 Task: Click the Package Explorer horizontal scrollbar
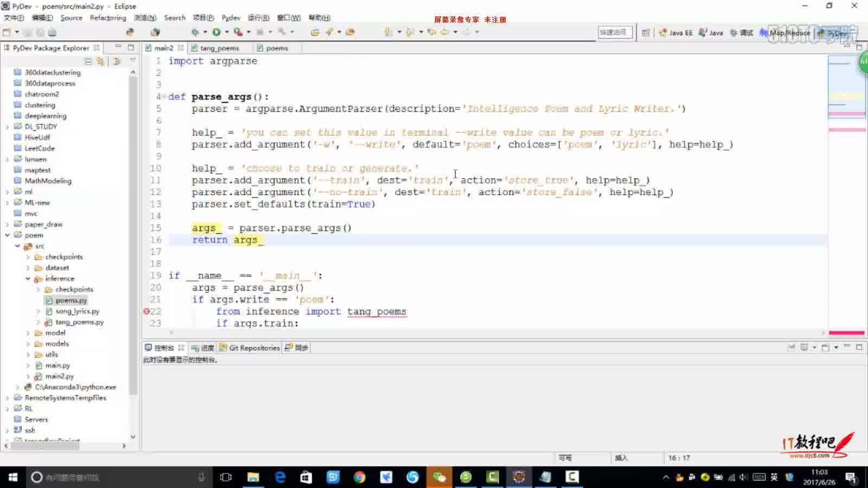coord(45,446)
